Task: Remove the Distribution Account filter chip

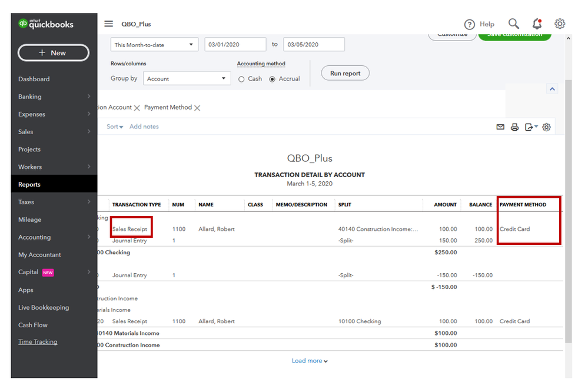Action: (x=137, y=108)
